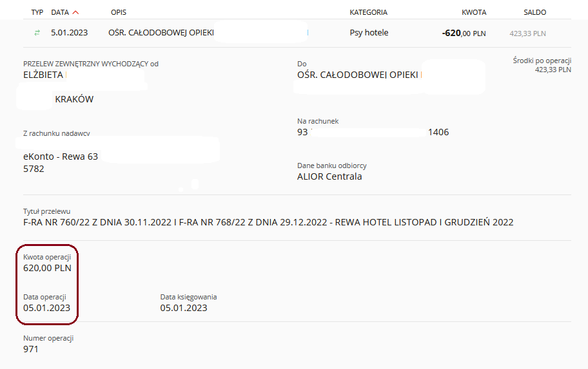Click recipient account number ending 1406

click(x=373, y=132)
